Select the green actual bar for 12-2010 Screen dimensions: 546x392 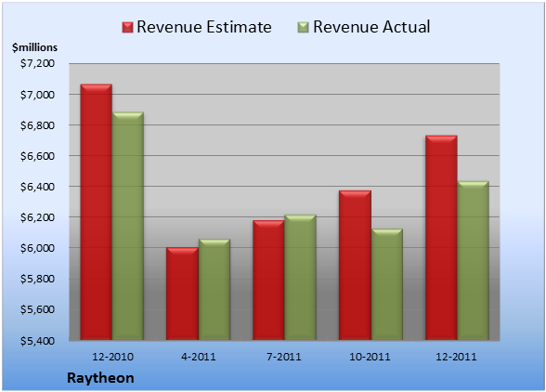tap(128, 226)
